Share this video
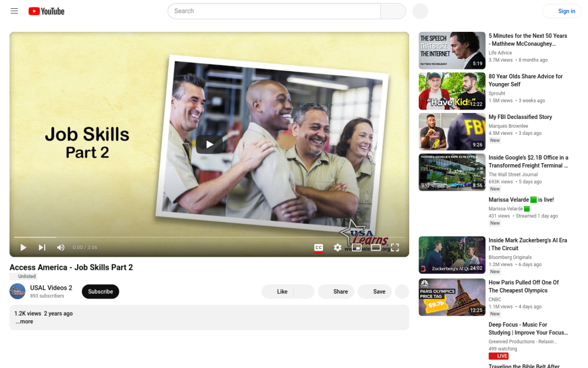The image size is (588, 368). point(336,291)
